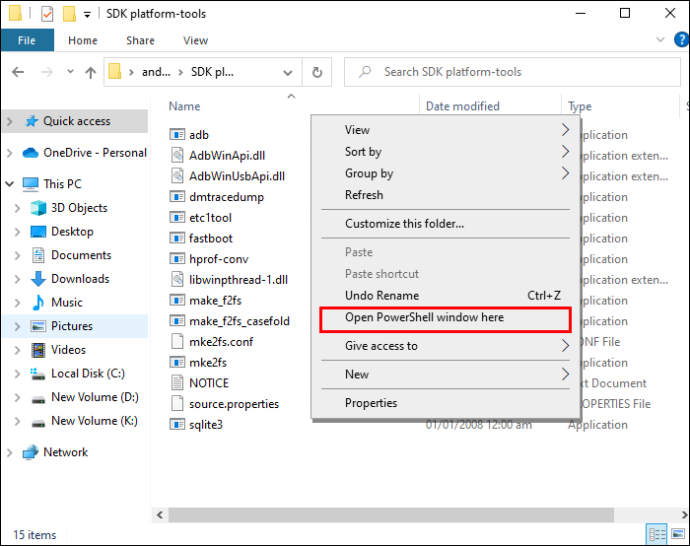
Task: Expand the New Volume (D:) node
Action: point(18,397)
